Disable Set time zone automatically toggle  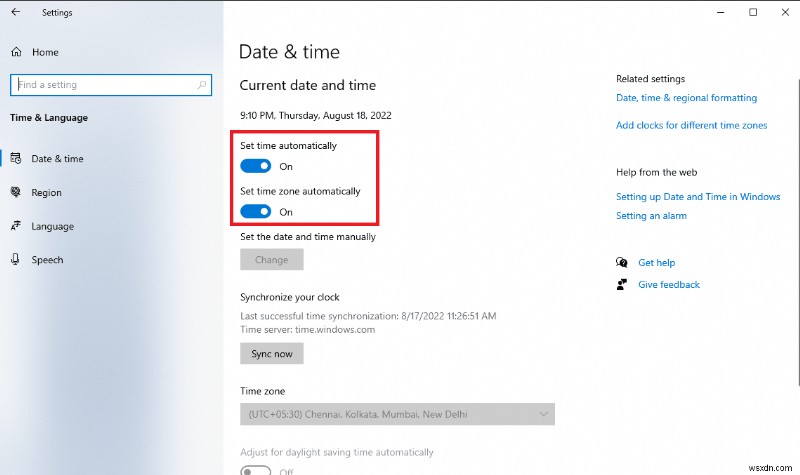point(256,211)
